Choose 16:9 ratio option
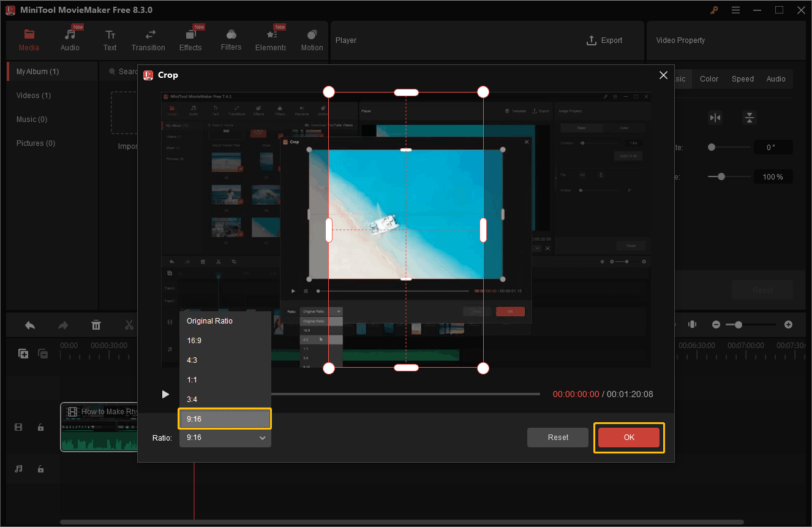This screenshot has height=527, width=812. [x=225, y=341]
